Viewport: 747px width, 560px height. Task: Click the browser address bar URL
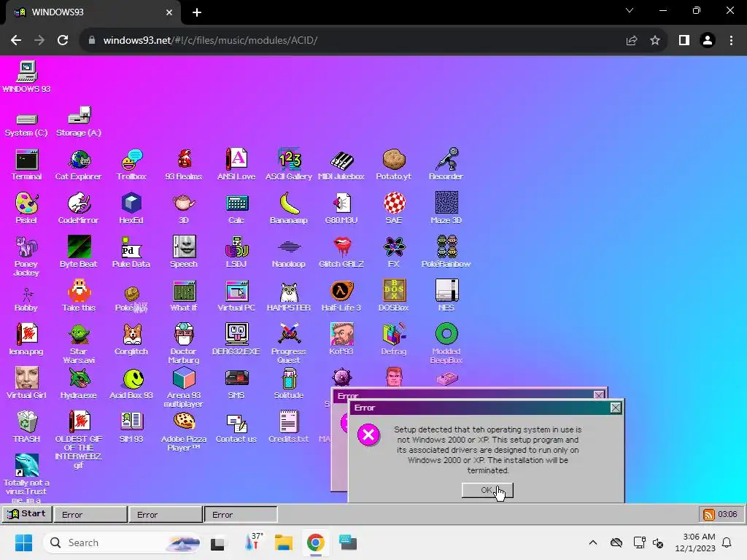coord(210,41)
